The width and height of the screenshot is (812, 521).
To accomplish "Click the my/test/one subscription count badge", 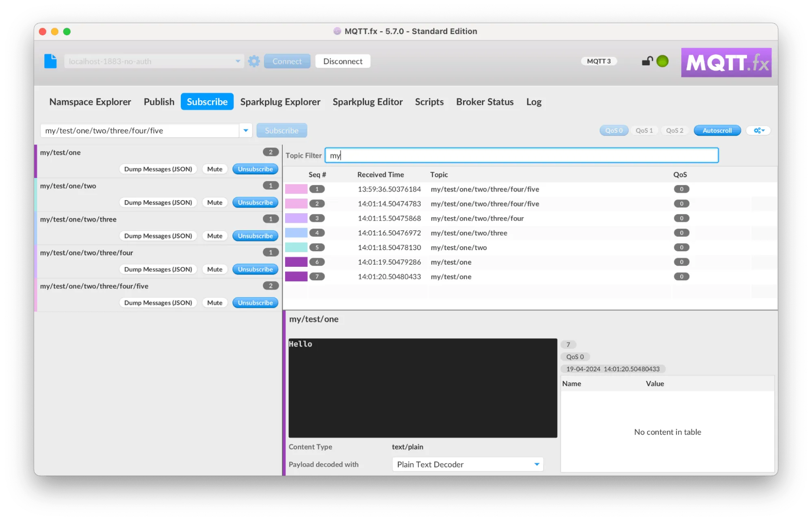I will tap(271, 152).
